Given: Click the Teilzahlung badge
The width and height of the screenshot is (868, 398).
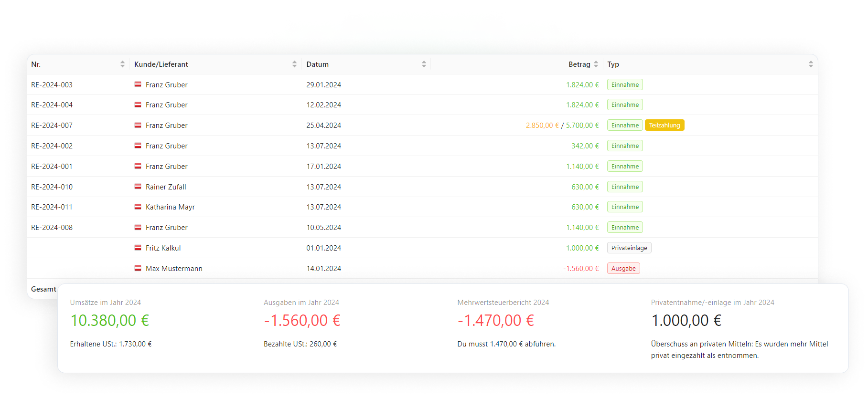Looking at the screenshot, I should pos(664,125).
